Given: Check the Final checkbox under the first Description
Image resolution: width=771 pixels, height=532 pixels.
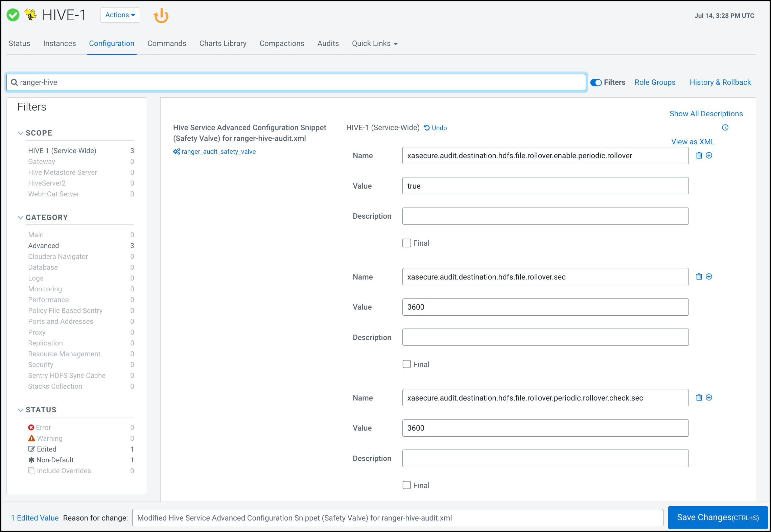Looking at the screenshot, I should [407, 243].
